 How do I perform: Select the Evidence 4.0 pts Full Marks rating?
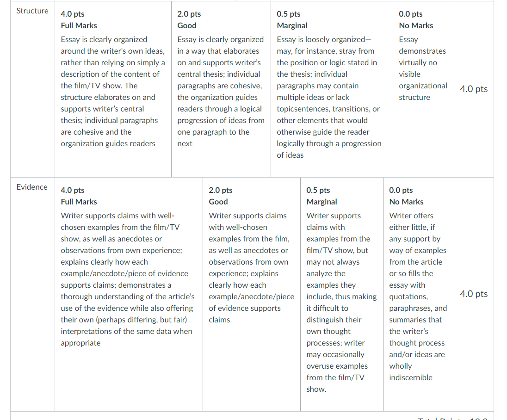tap(129, 294)
